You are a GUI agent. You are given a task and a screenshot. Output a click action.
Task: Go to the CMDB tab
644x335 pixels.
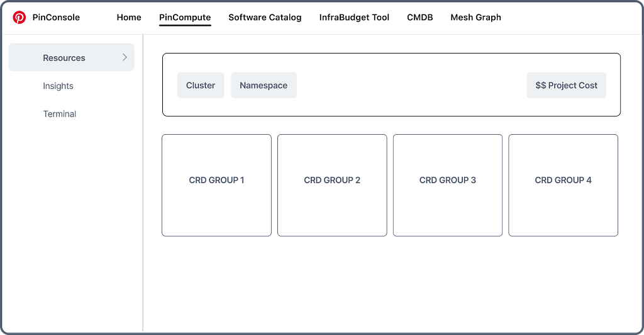[419, 17]
